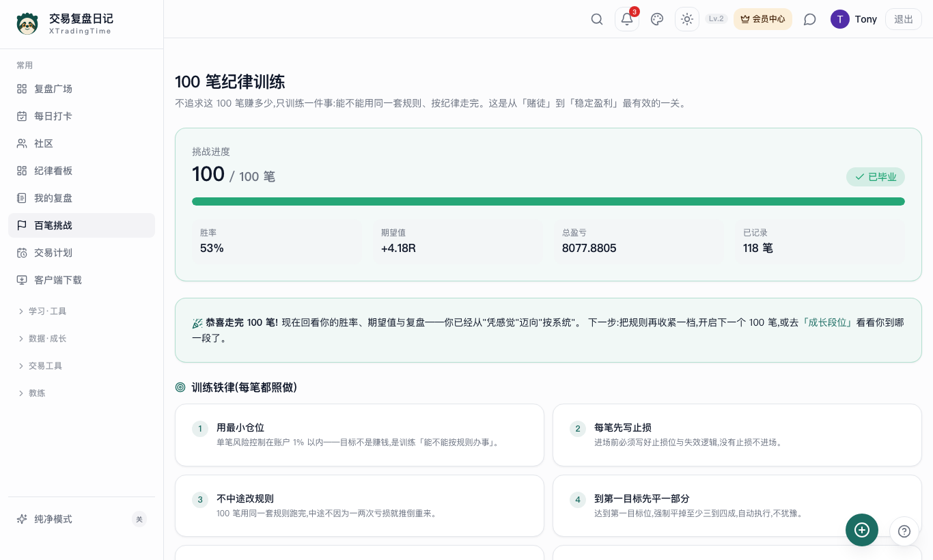
Task: Click the flag icon beside 百笔挑战
Action: point(22,225)
